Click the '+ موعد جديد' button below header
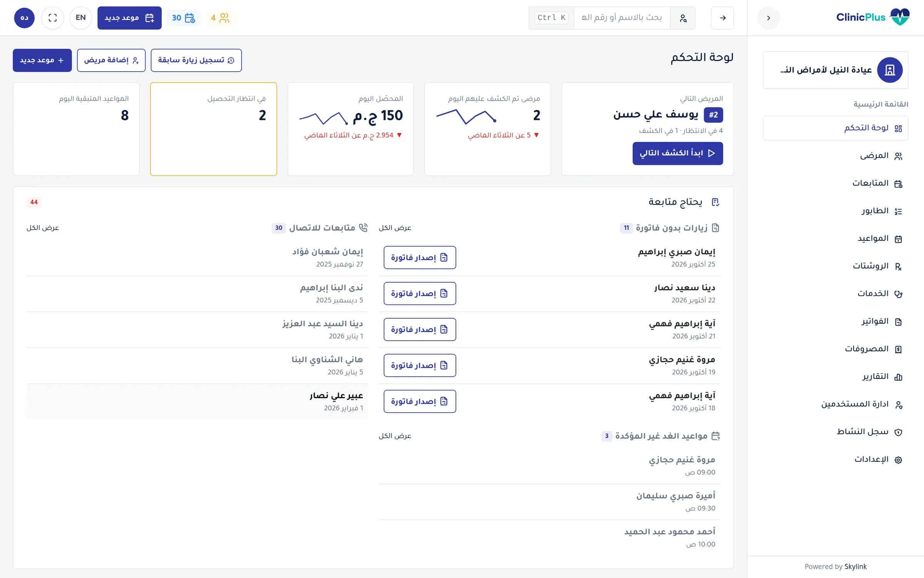924x578 pixels. pos(42,60)
